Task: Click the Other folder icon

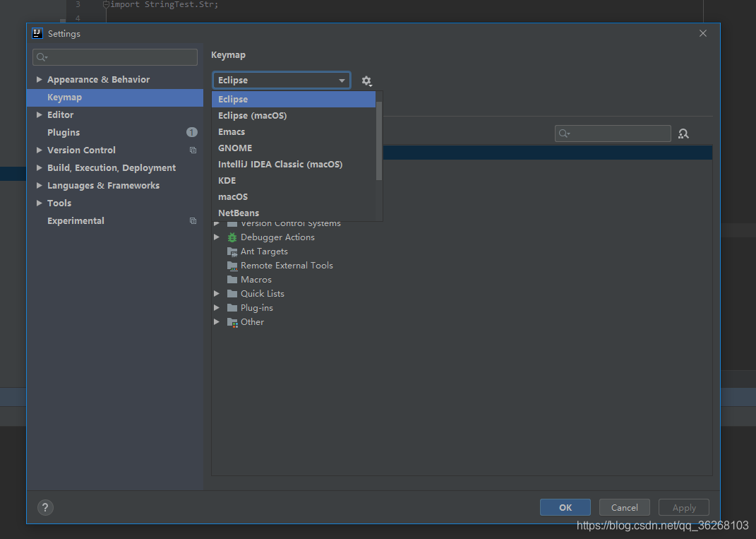Action: (x=232, y=322)
